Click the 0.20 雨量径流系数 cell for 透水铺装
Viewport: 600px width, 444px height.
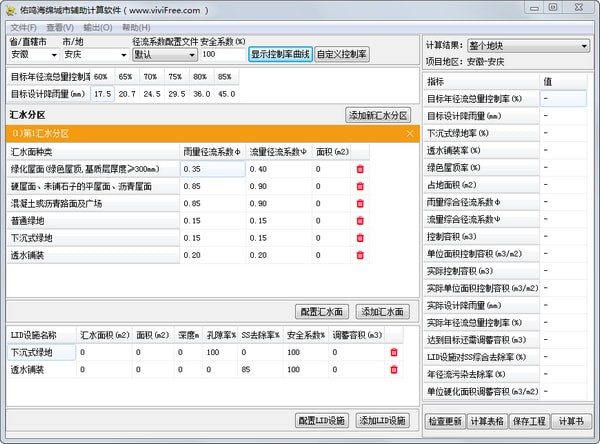tap(213, 255)
